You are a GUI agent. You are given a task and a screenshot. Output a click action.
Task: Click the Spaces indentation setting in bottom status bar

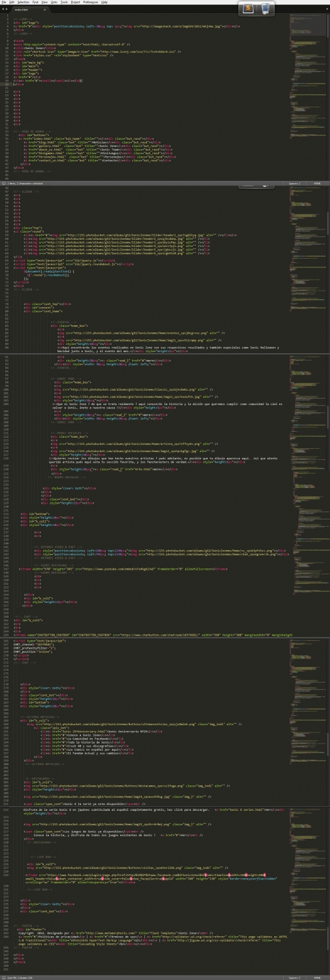[x=294, y=977]
